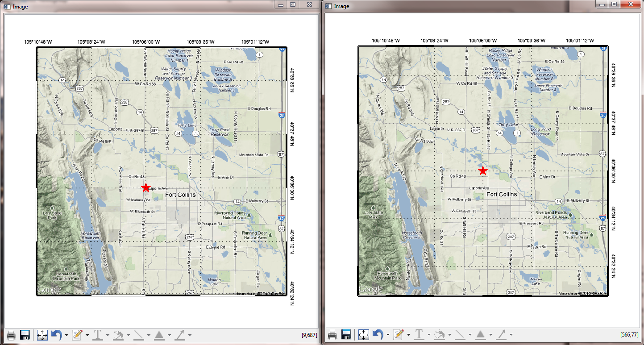Image resolution: width=644 pixels, height=345 pixels.
Task: Click the blue undo arrow in right window
Action: point(378,335)
